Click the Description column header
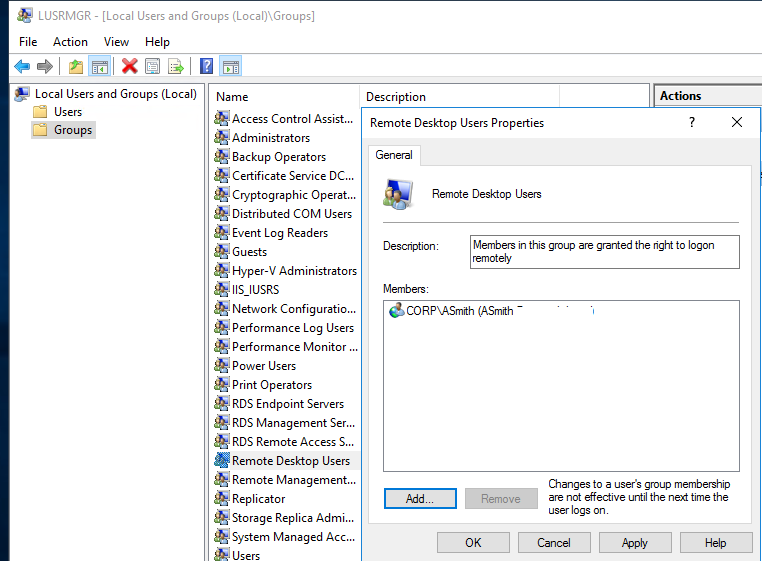762x561 pixels. click(x=459, y=97)
